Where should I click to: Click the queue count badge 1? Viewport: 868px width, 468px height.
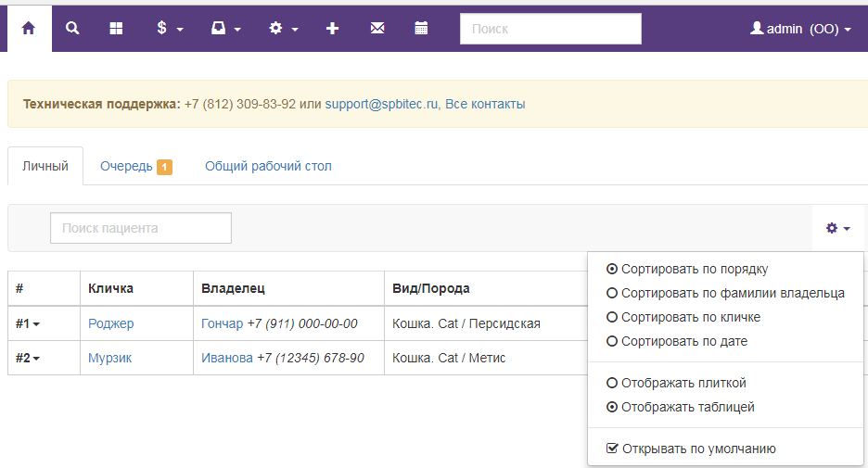point(164,167)
